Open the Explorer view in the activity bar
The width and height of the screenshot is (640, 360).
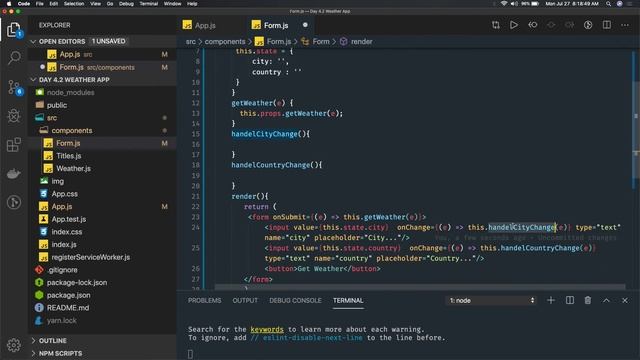click(x=13, y=30)
